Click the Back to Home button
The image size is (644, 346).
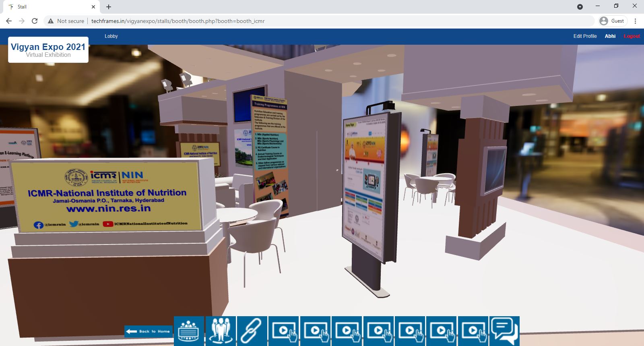pos(149,331)
